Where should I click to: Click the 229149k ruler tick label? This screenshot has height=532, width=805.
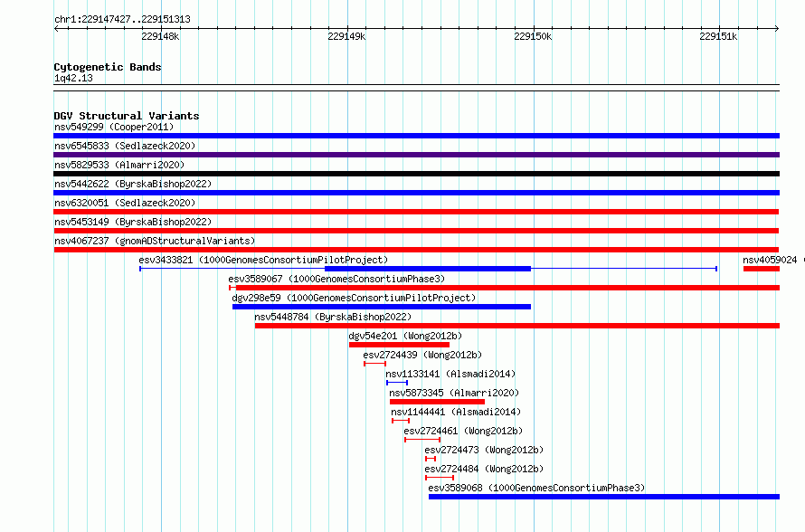(x=346, y=36)
